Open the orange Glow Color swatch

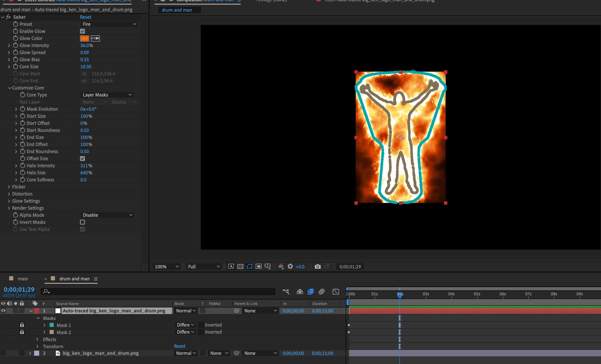(x=84, y=38)
